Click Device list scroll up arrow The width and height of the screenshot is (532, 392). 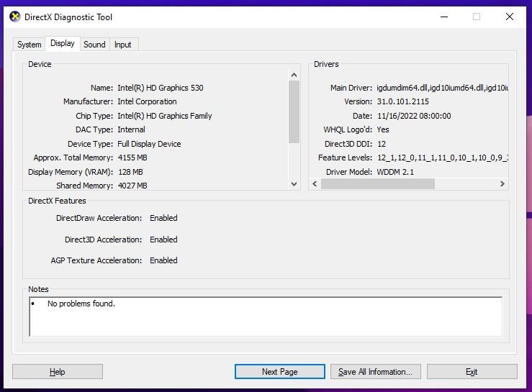point(294,75)
